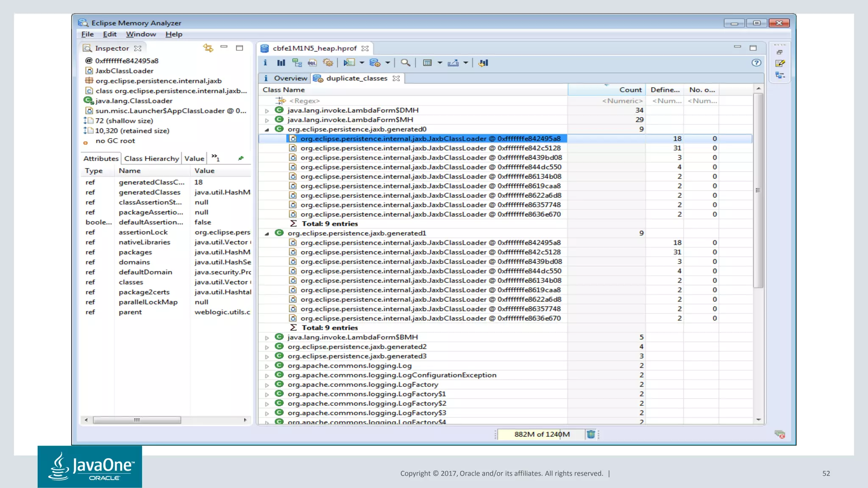The image size is (868, 488).
Task: Expand java.lang.invoke.LambdaForm$DMH row
Action: coord(267,111)
